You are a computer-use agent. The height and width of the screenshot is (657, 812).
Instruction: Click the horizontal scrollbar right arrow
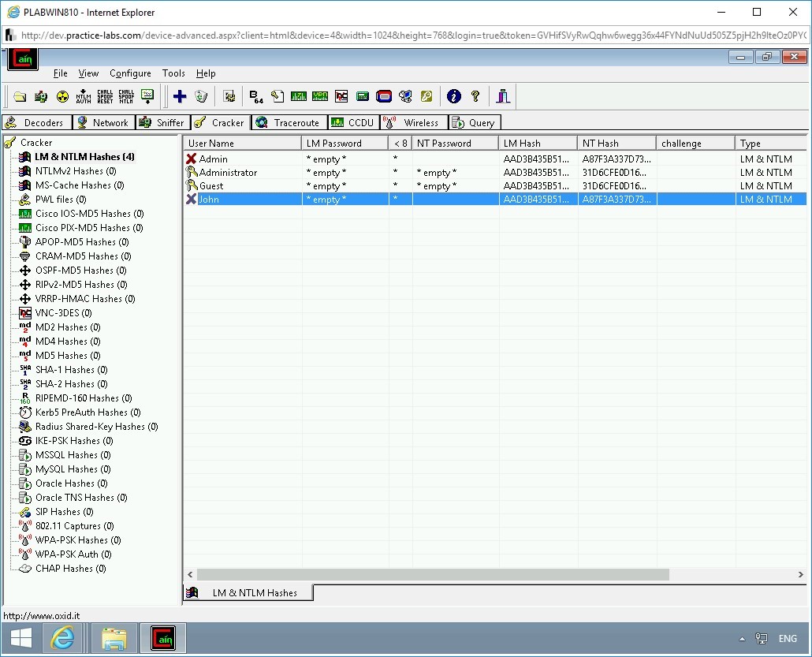point(802,575)
